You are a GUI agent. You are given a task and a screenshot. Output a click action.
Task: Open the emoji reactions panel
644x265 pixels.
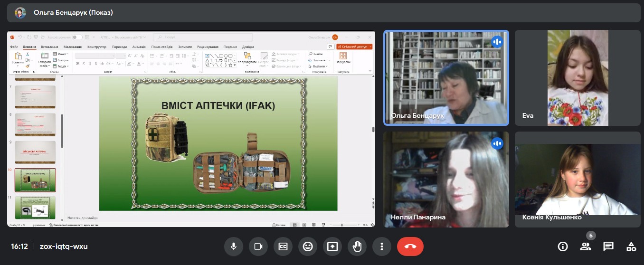[308, 246]
